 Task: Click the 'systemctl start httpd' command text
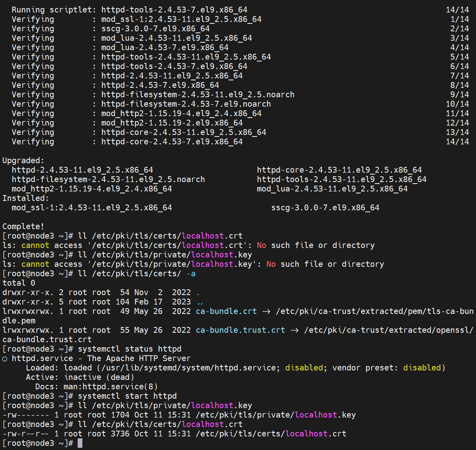[x=127, y=396]
